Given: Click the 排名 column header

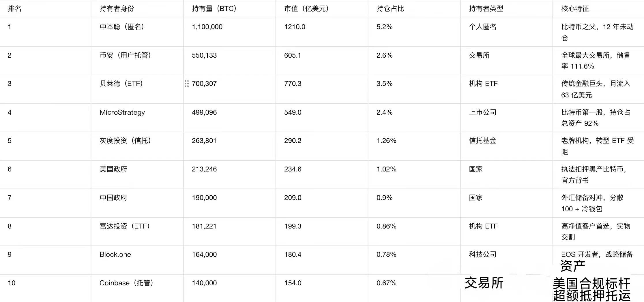Looking at the screenshot, I should [x=14, y=9].
